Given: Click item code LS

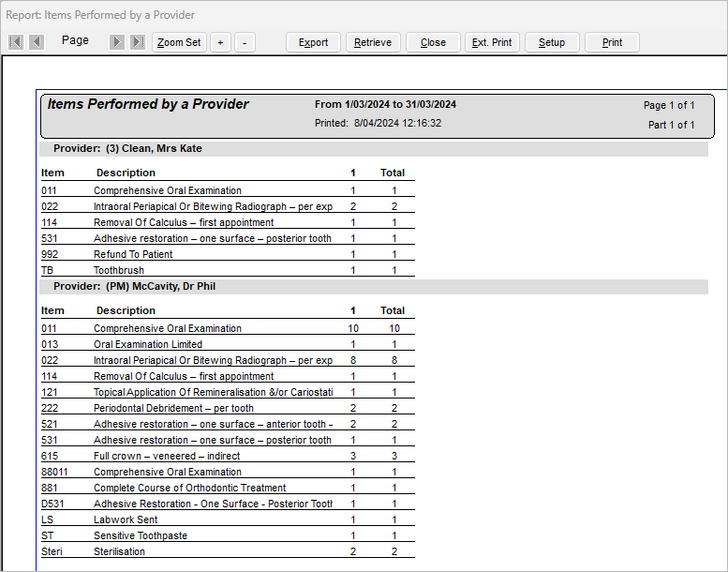Looking at the screenshot, I should pos(48,520).
